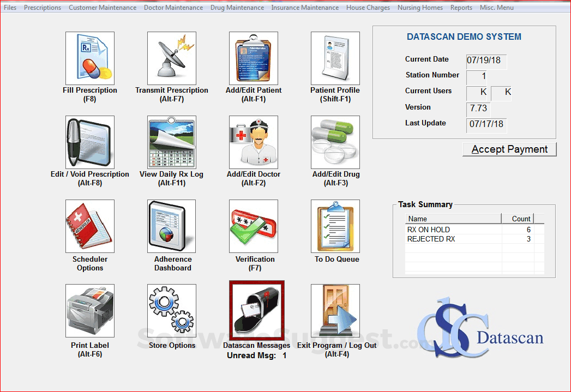Open the Adherence Dashboard

pyautogui.click(x=171, y=226)
